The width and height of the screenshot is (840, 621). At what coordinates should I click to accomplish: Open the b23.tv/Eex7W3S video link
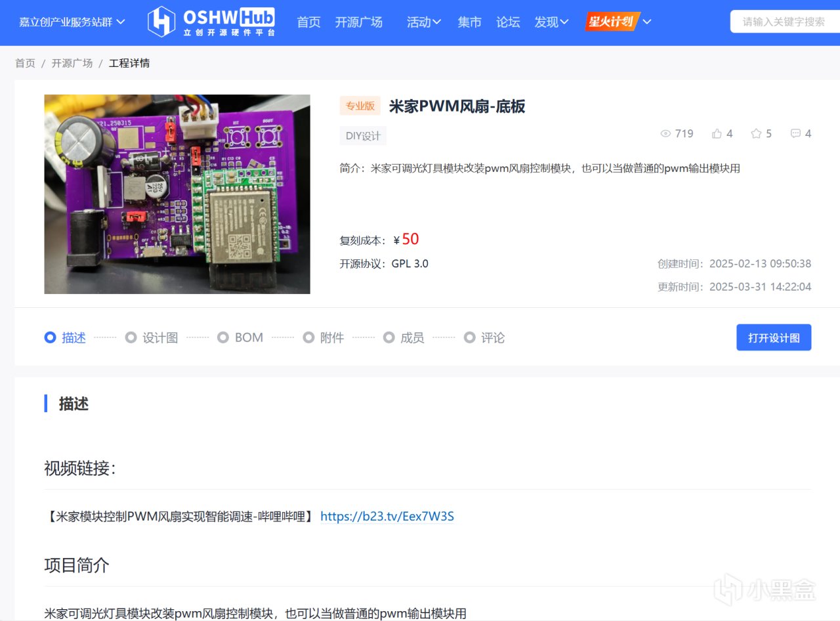[x=387, y=517]
